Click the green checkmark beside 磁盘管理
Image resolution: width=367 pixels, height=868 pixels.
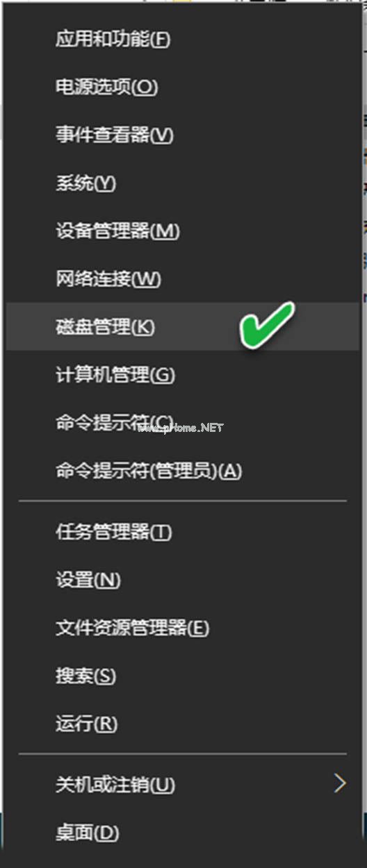pyautogui.click(x=267, y=324)
